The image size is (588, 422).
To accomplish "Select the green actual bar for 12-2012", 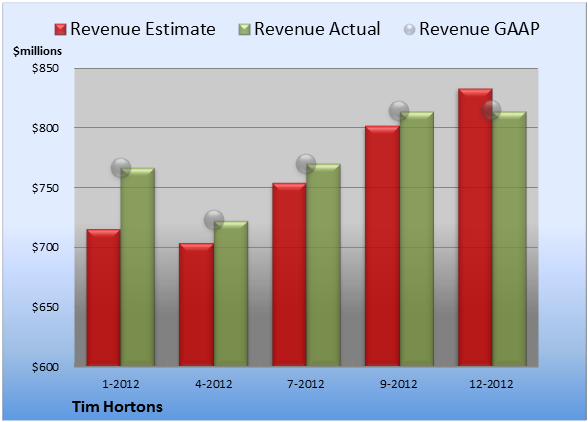I will [x=509, y=239].
